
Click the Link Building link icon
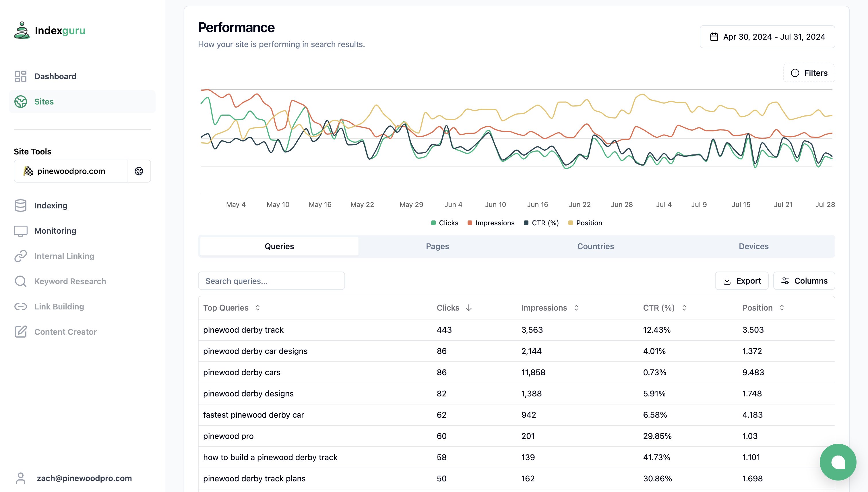(x=21, y=307)
